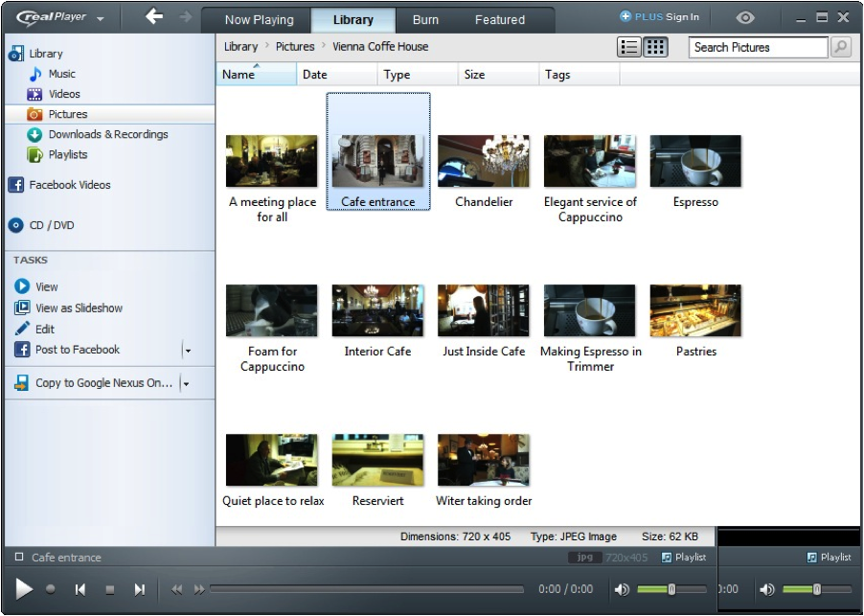Switch to the Burn tab

click(425, 20)
